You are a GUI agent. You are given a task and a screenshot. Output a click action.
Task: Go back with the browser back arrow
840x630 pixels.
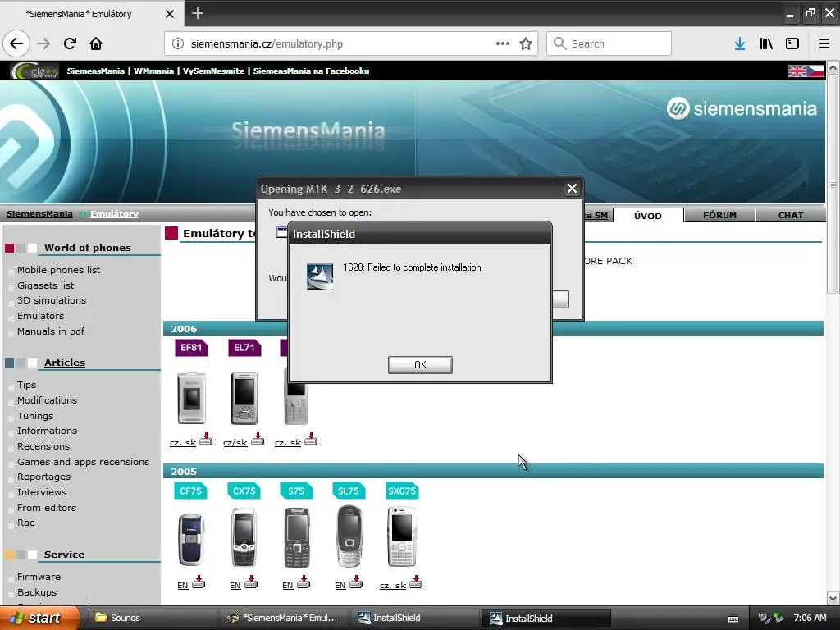point(16,43)
